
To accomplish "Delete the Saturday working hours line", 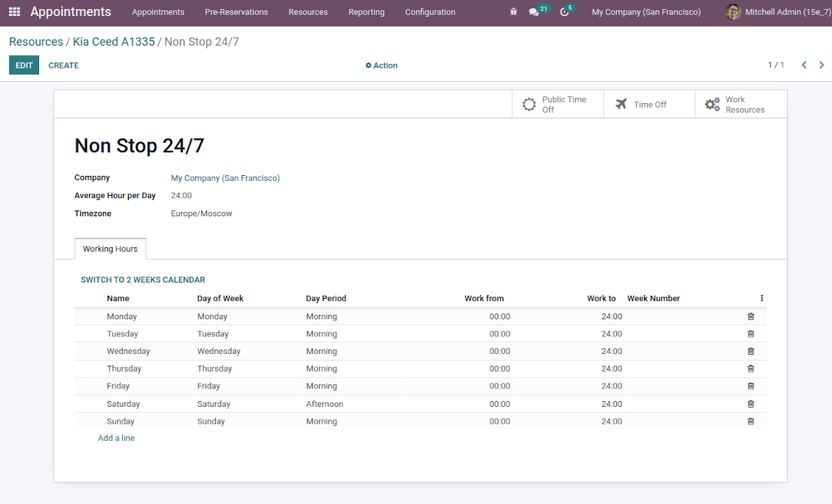I will tap(751, 404).
